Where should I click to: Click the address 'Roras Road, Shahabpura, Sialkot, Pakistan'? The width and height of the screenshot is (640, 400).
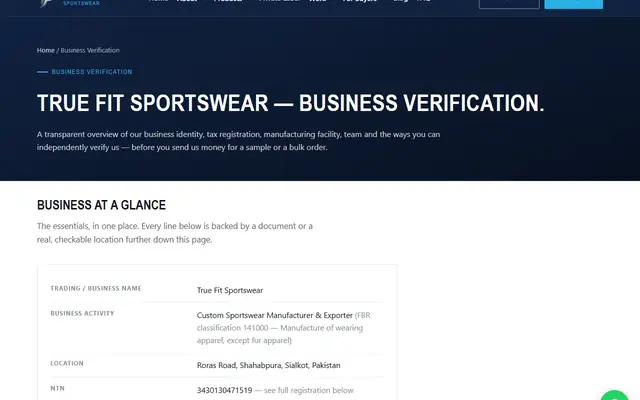269,365
